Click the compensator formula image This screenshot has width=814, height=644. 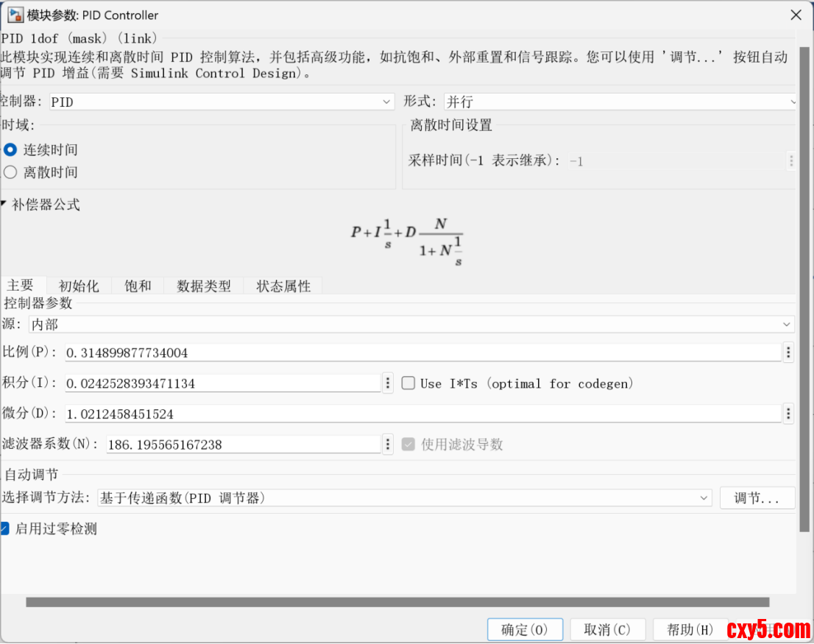pos(406,241)
